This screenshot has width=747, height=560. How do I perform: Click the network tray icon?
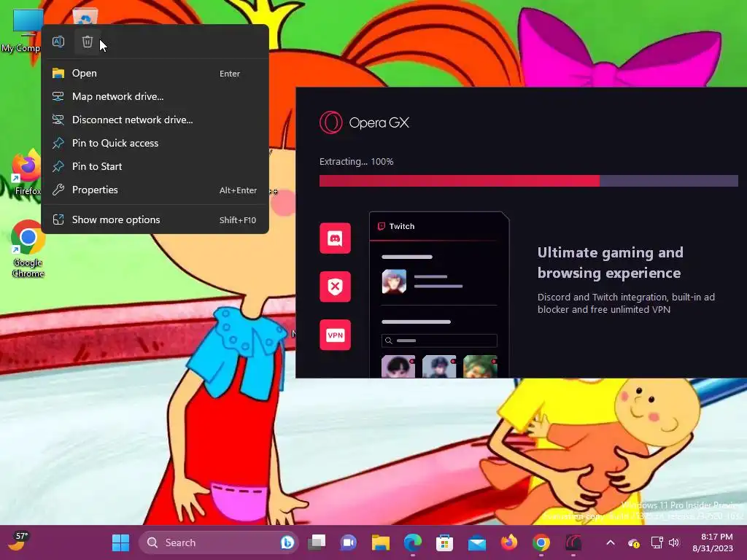pos(657,542)
